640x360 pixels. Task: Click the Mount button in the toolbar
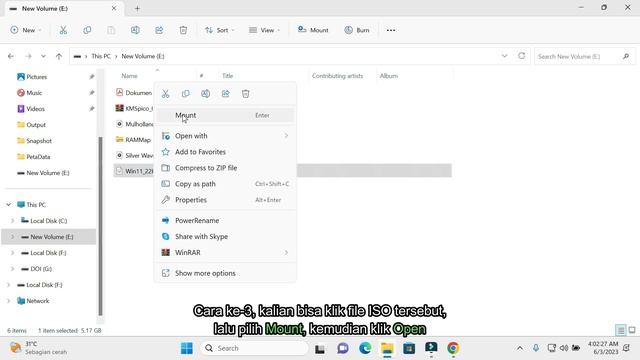point(313,30)
